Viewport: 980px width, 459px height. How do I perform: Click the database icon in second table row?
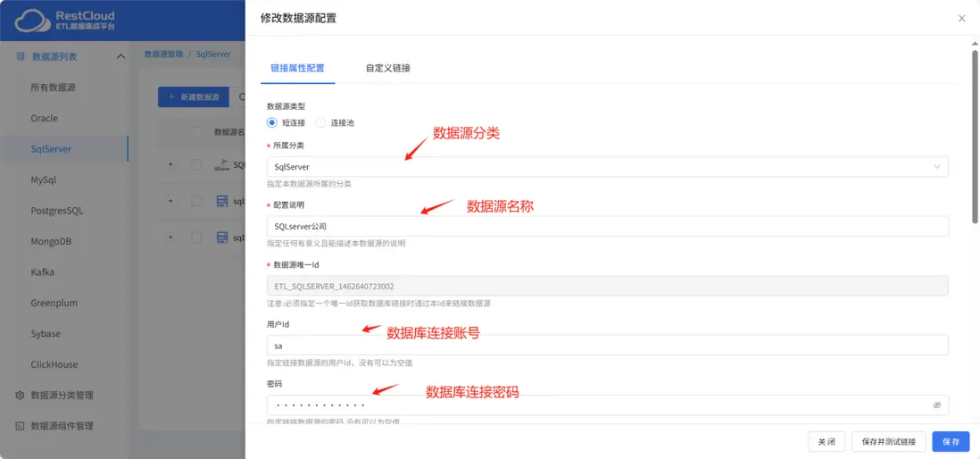(x=222, y=201)
